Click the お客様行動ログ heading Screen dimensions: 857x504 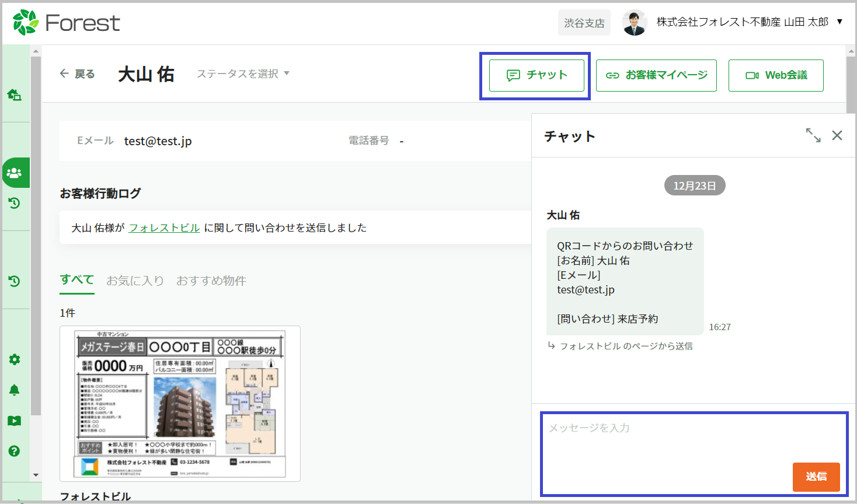coord(100,193)
